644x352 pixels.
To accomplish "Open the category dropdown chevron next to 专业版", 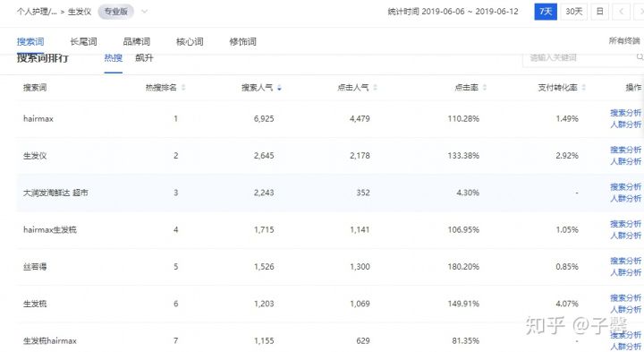I will [x=144, y=12].
